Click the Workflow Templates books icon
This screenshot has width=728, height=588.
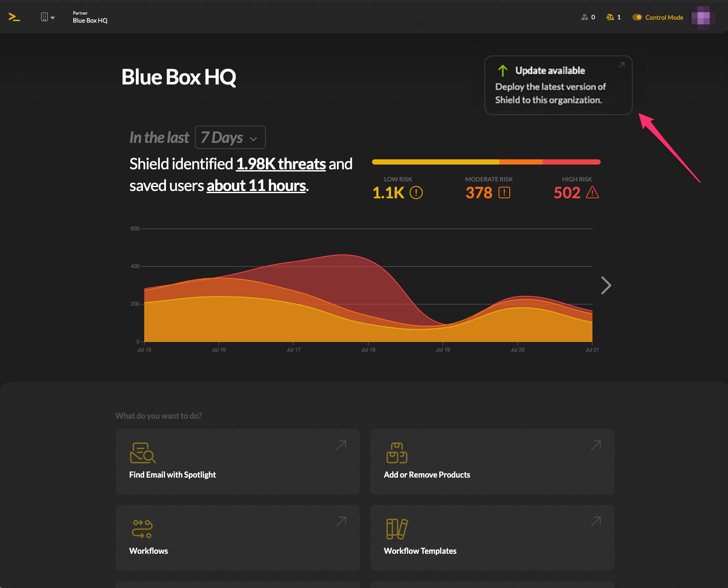tap(397, 529)
